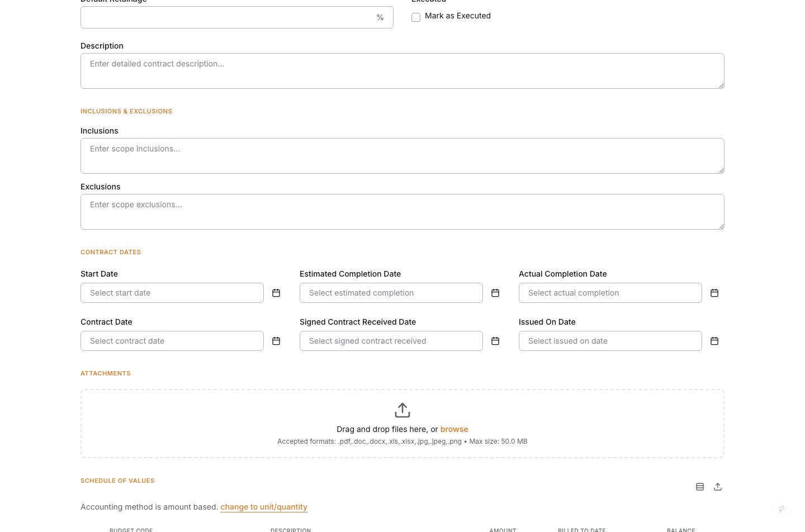
Task: Click the Estimated Completion Date label
Action: (350, 274)
